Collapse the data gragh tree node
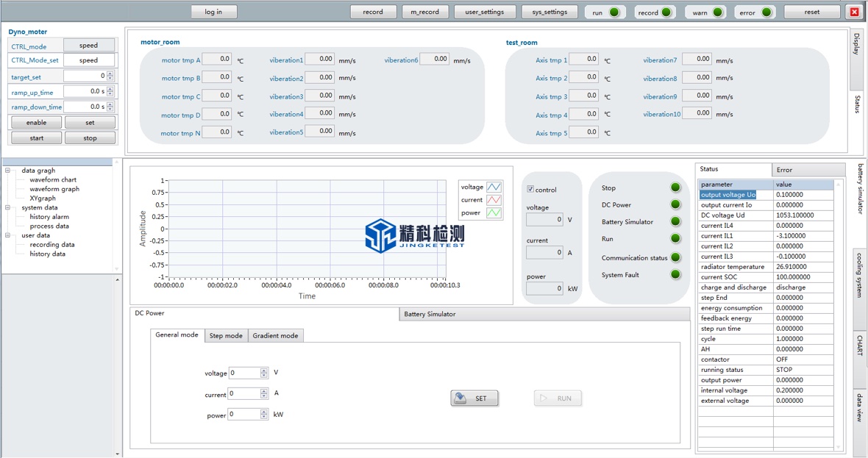This screenshot has height=458, width=868. (8, 171)
